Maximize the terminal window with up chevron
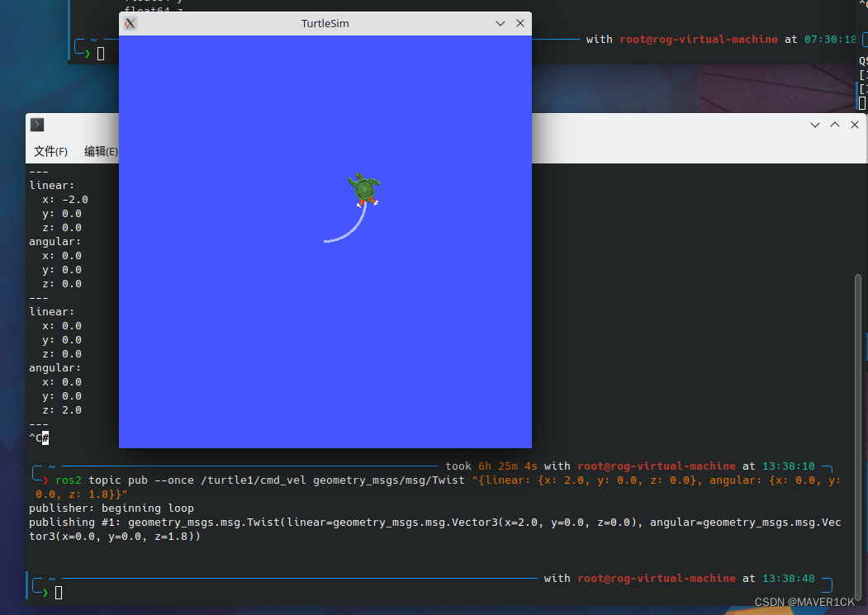The width and height of the screenshot is (868, 615). point(835,125)
